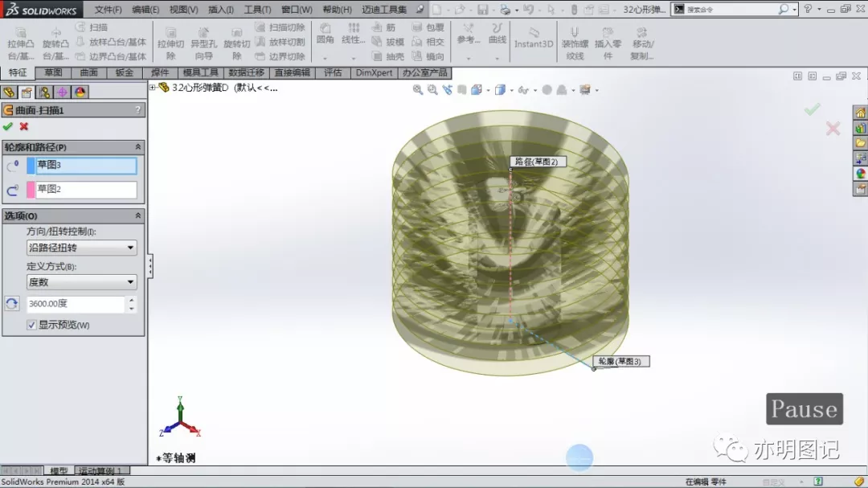Click 扫描切除 button
This screenshot has width=868, height=488.
[x=280, y=27]
